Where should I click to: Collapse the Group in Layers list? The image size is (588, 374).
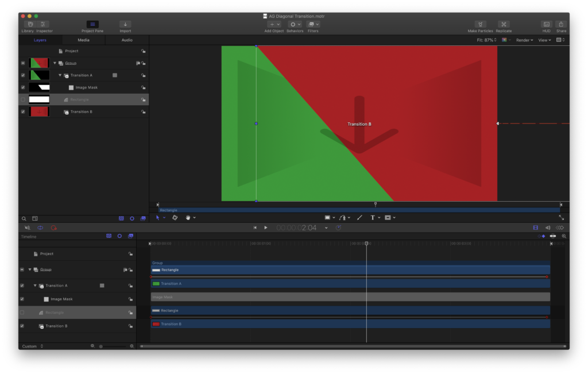coord(55,63)
